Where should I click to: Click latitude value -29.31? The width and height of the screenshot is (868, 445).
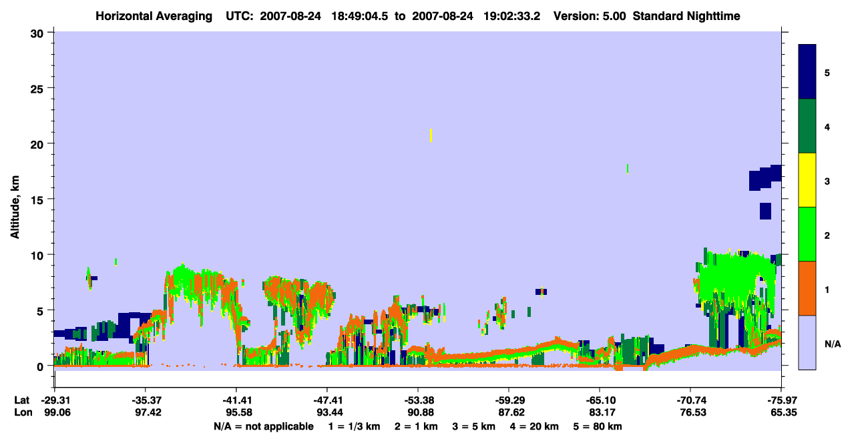pyautogui.click(x=55, y=400)
